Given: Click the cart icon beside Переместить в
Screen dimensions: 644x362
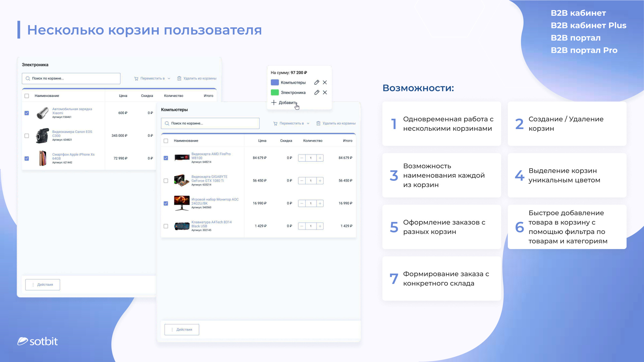Looking at the screenshot, I should (276, 123).
